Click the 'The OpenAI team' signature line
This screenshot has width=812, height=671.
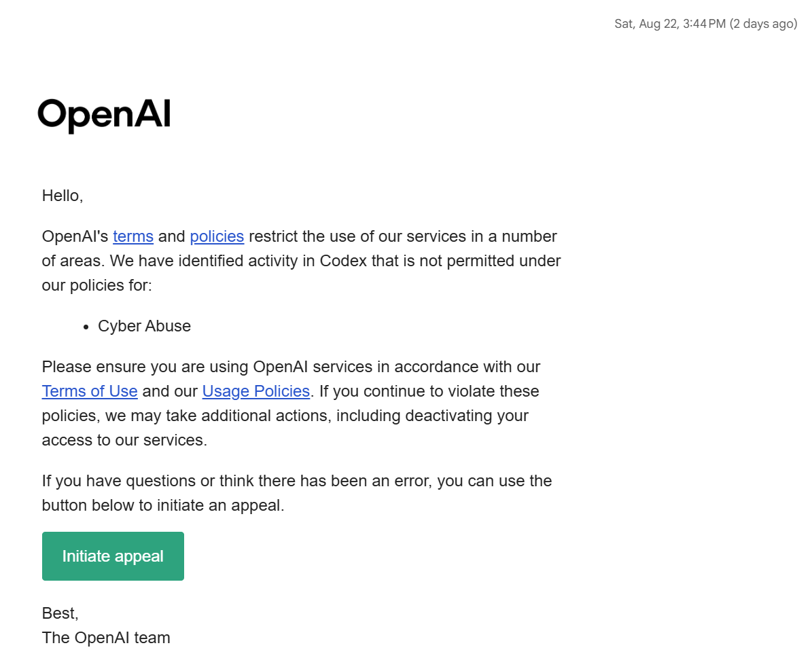(x=105, y=637)
